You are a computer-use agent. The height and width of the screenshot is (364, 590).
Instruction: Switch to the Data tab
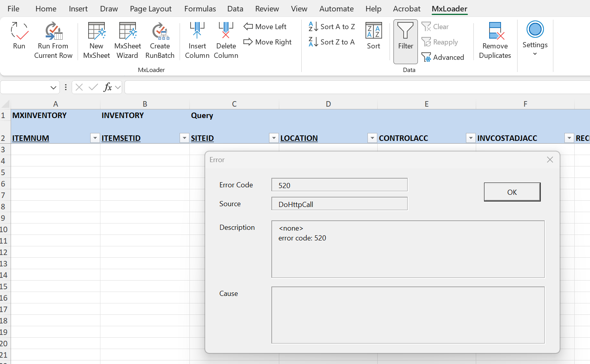(x=235, y=9)
